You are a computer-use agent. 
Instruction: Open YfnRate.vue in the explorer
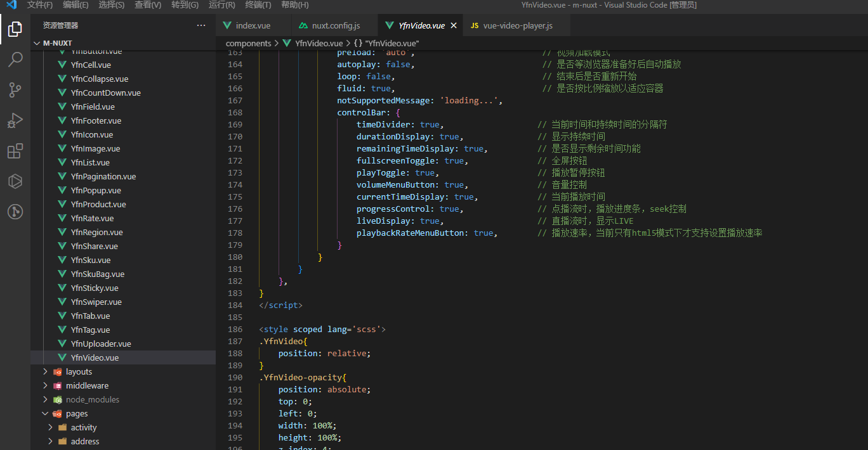(123, 219)
